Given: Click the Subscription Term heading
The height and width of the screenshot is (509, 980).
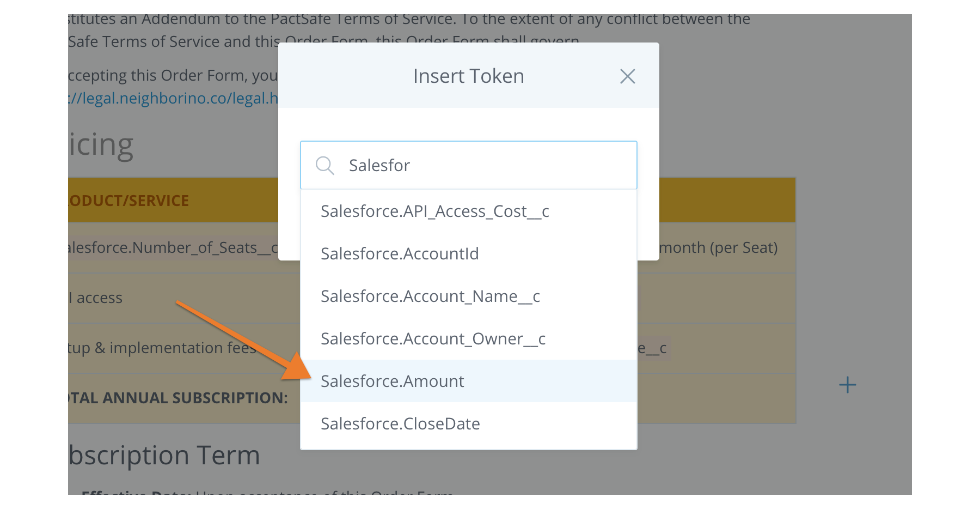Looking at the screenshot, I should [164, 455].
